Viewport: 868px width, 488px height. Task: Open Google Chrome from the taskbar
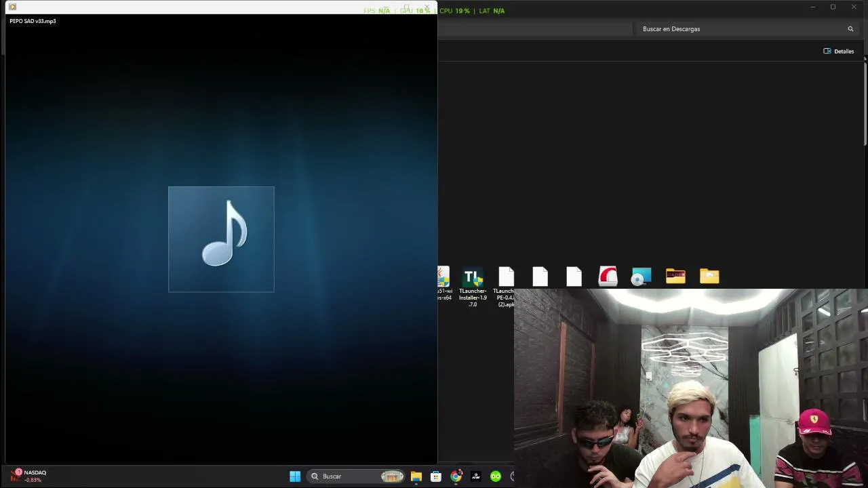pos(456,476)
